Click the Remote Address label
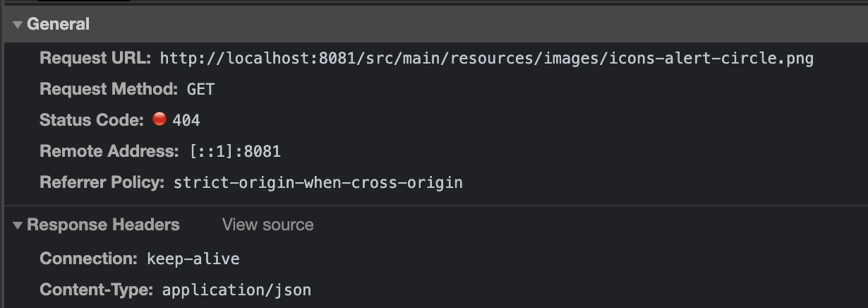This screenshot has height=308, width=868. [x=109, y=151]
